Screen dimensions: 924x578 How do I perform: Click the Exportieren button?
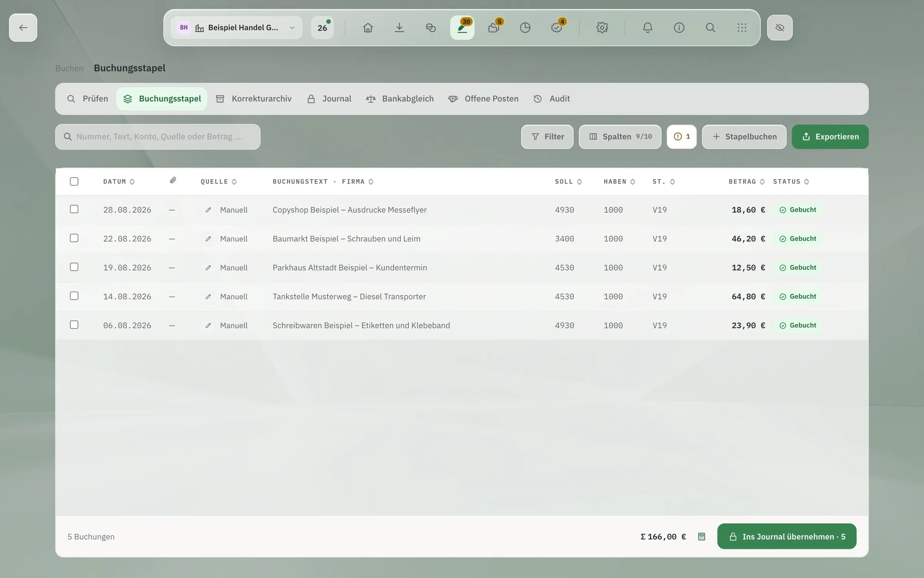pyautogui.click(x=830, y=137)
